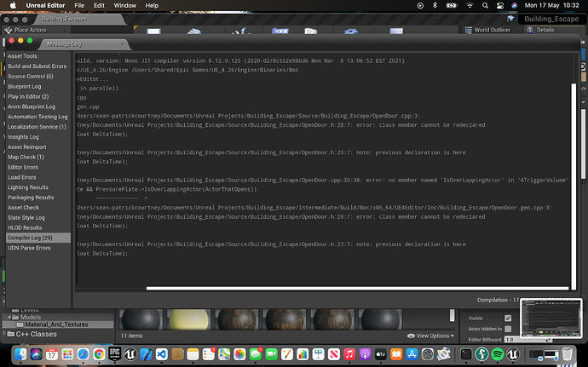Open the File menu

(x=79, y=6)
